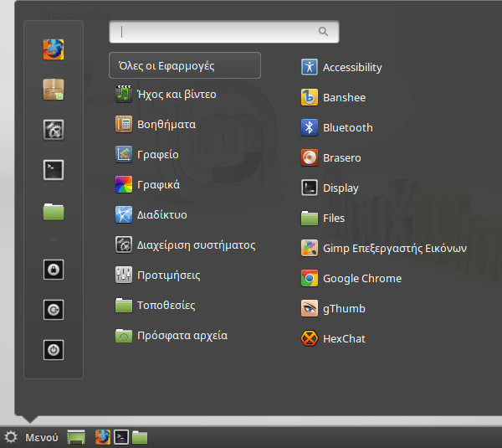502x448 pixels.
Task: Click the logout icon in sidebar
Action: tap(54, 310)
